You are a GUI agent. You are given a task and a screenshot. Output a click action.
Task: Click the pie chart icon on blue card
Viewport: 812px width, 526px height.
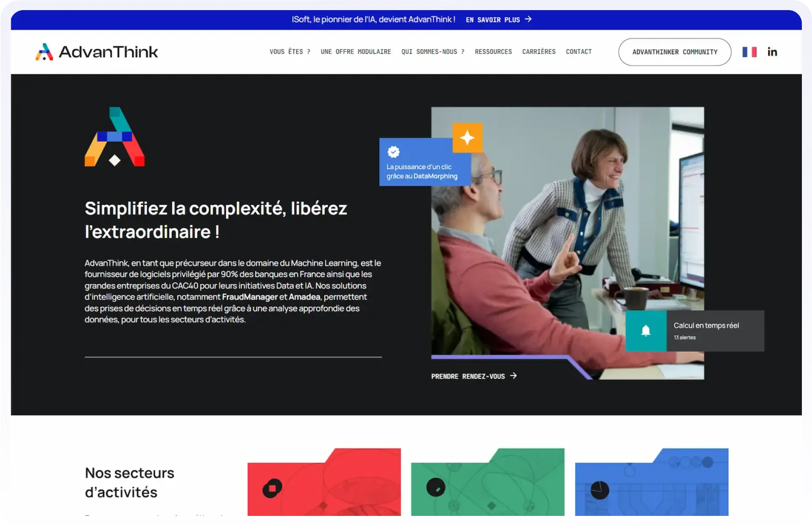point(600,490)
